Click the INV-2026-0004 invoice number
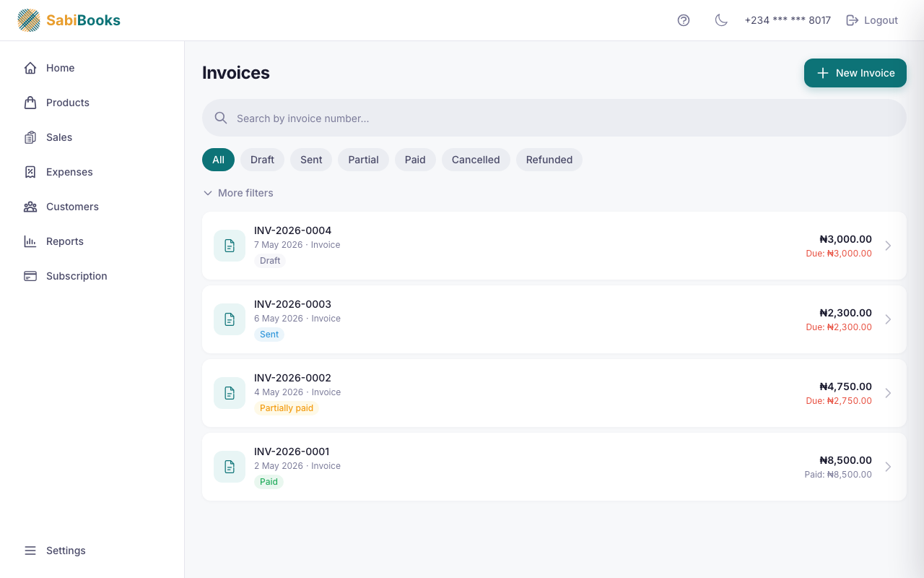The width and height of the screenshot is (924, 578). coord(292,230)
